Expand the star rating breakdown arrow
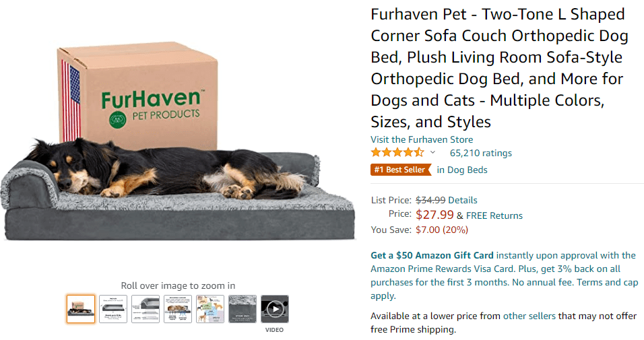The height and width of the screenshot is (340, 644). [x=432, y=153]
